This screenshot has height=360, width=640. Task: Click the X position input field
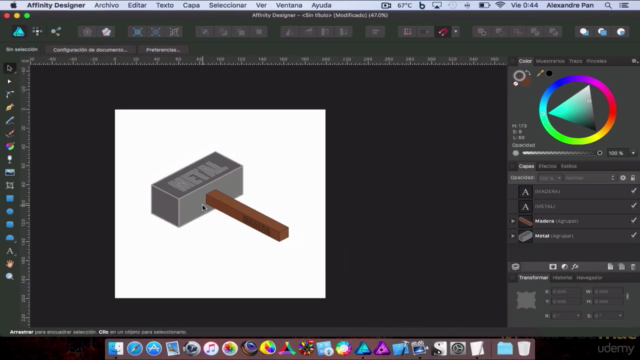click(566, 291)
